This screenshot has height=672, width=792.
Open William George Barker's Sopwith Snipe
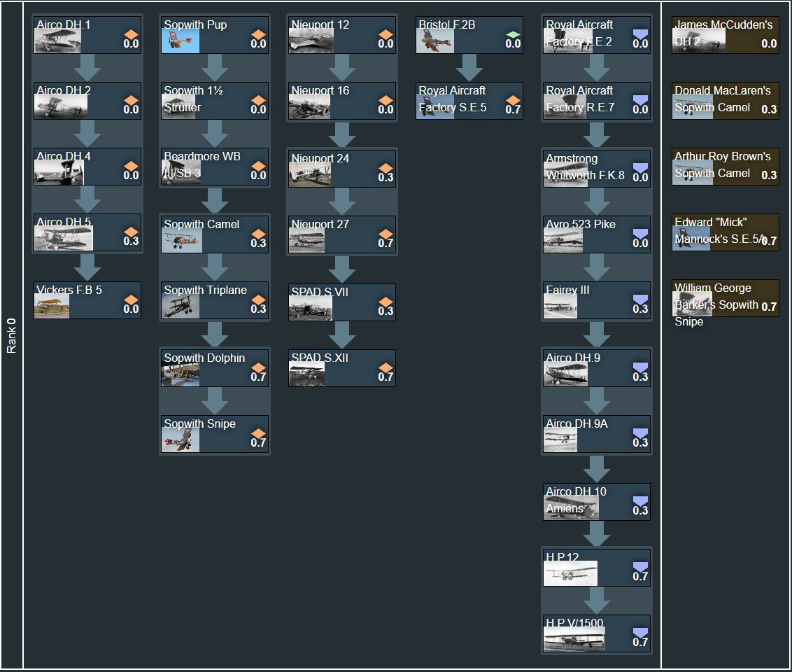pos(725,298)
